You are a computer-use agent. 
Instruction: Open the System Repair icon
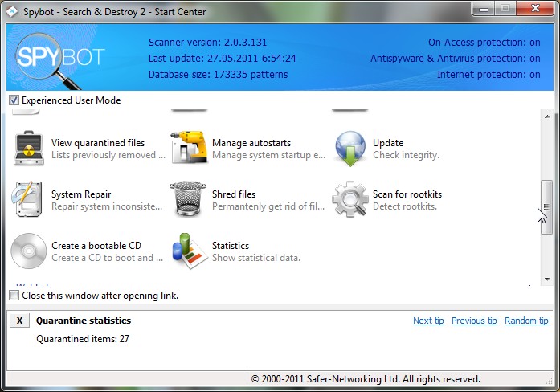tap(27, 199)
